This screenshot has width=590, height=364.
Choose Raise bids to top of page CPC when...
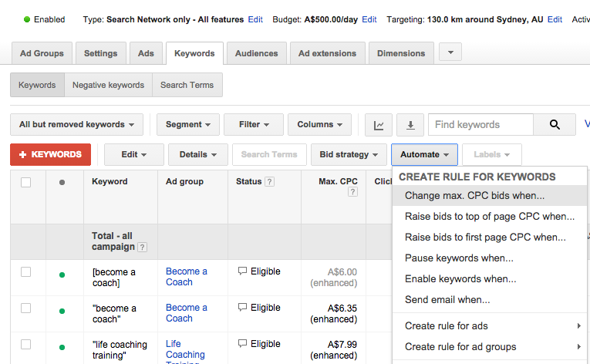click(490, 217)
